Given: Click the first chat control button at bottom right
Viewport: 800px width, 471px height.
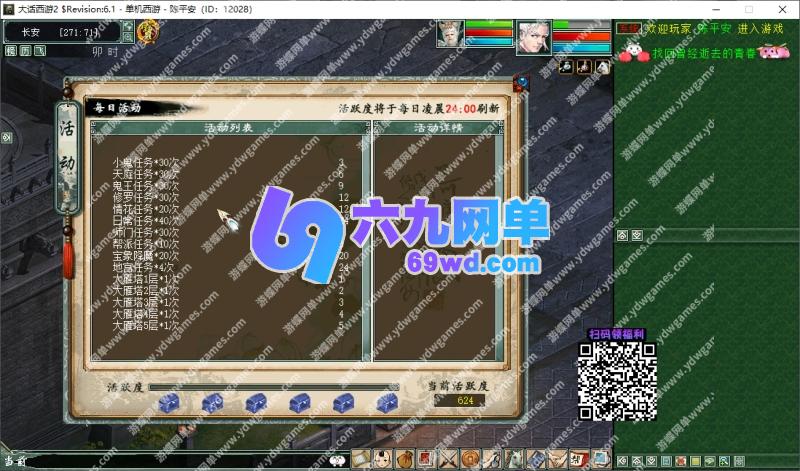Looking at the screenshot, I should tap(622, 461).
